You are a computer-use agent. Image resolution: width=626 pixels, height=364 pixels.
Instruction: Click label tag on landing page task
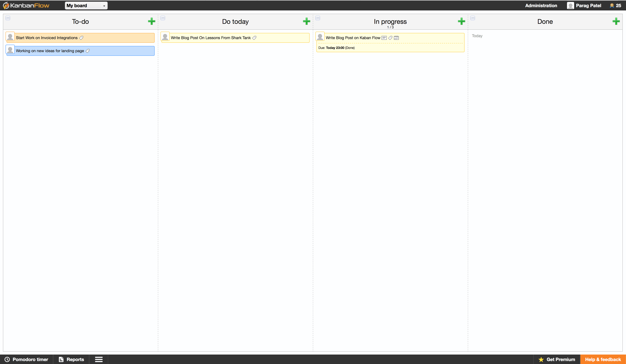tap(88, 51)
